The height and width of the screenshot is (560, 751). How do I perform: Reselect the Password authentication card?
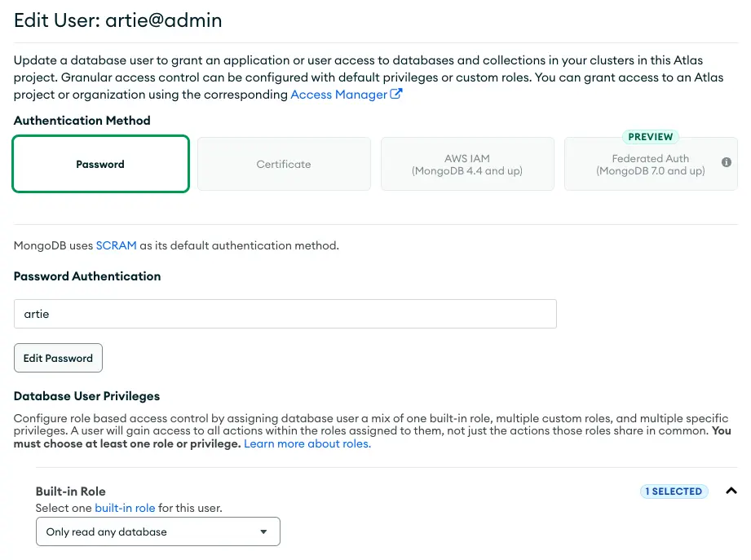(x=100, y=163)
